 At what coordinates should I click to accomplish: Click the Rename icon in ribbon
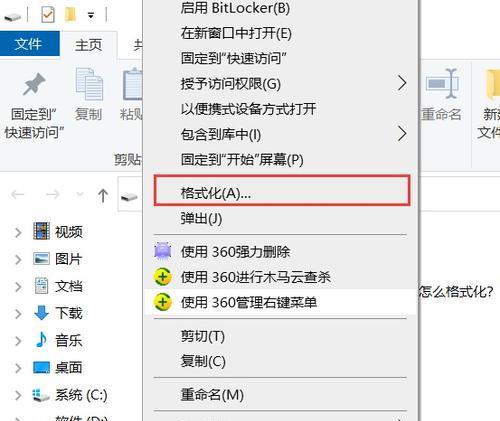pos(442,83)
